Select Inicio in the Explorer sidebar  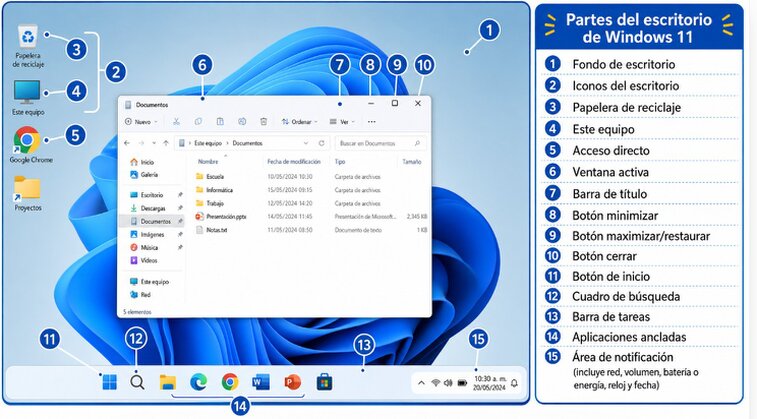[142, 162]
